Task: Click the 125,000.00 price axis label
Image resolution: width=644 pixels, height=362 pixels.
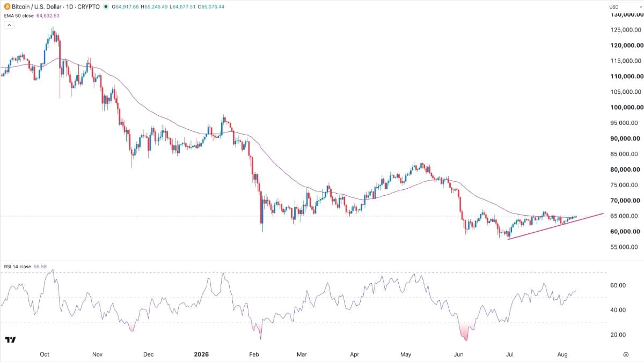Action: coord(626,29)
